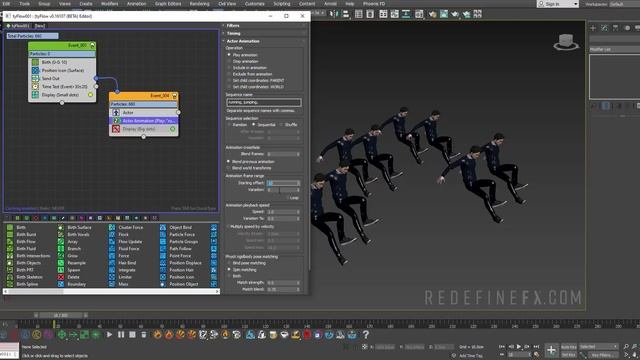Select the Boundary operator icon

61,284
